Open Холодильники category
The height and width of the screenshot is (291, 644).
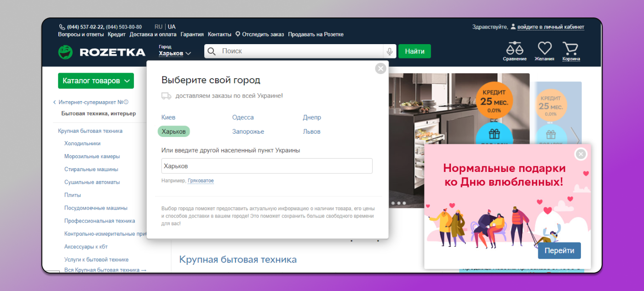(82, 143)
